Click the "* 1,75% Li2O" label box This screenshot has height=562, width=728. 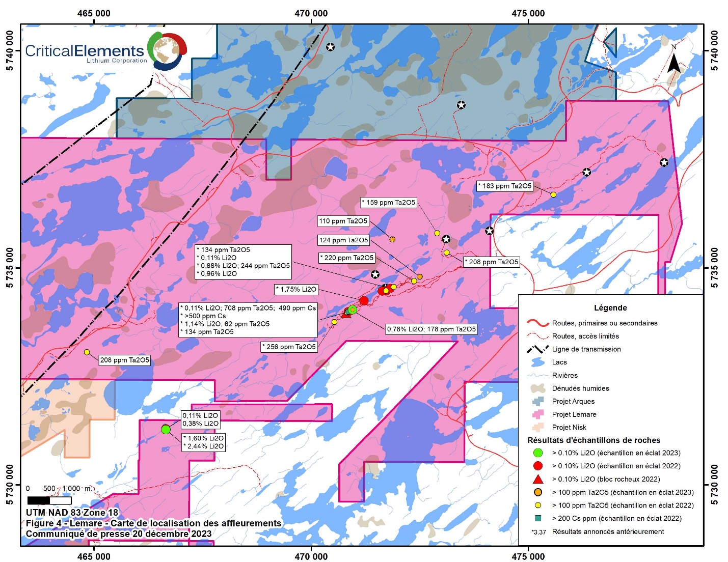pyautogui.click(x=296, y=289)
